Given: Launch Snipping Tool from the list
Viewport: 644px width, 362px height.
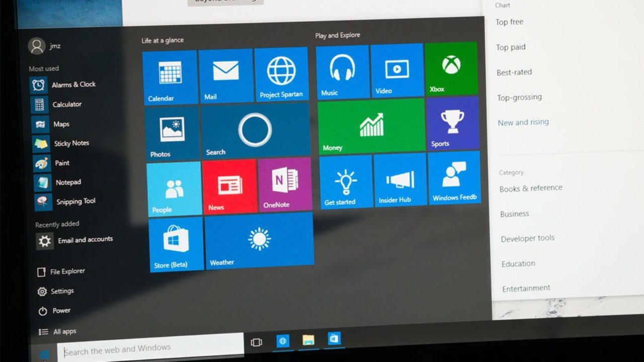Looking at the screenshot, I should 65,202.
